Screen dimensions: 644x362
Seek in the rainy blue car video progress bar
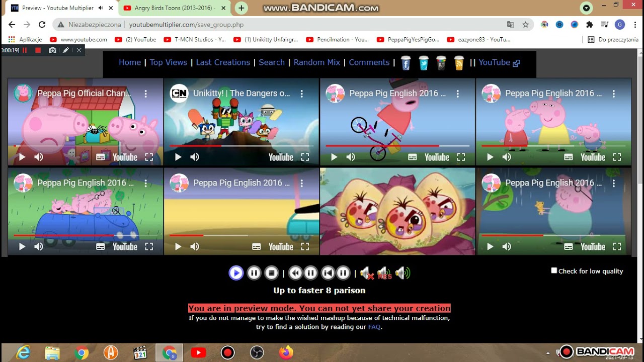[86, 235]
